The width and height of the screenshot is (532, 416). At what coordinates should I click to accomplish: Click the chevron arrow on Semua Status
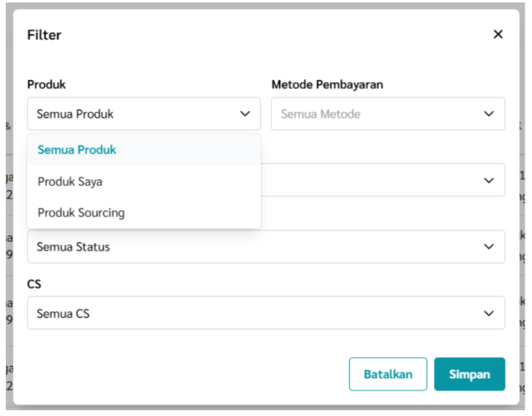coord(488,246)
